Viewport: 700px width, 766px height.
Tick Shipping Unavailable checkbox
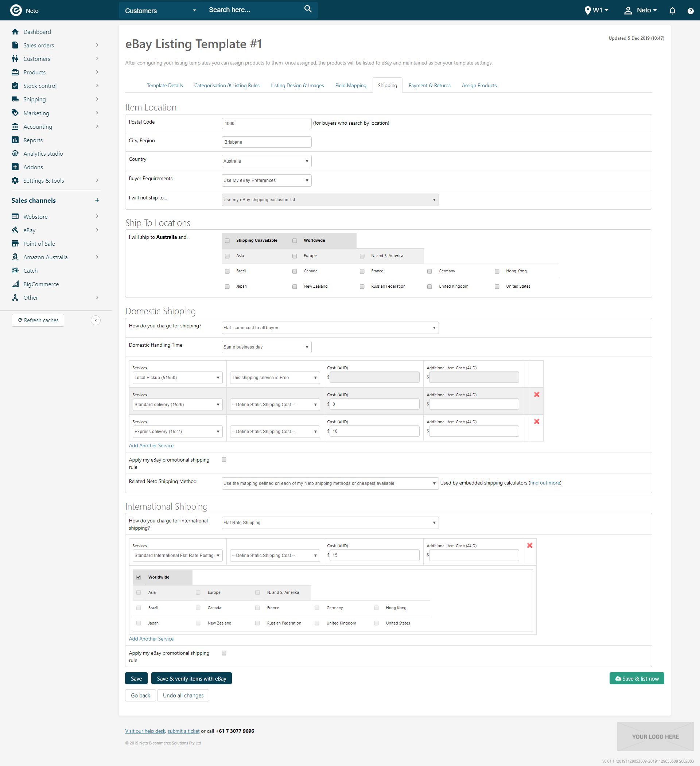point(227,241)
